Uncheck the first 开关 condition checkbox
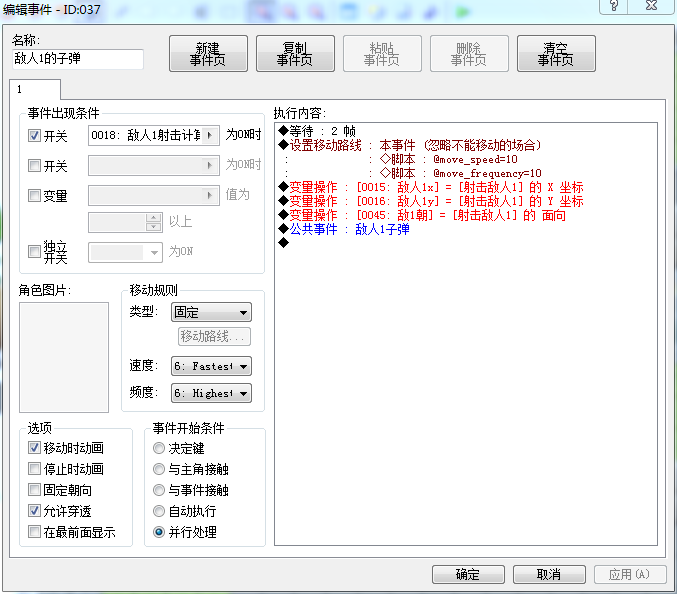Viewport: 677px width, 594px height. (x=34, y=136)
